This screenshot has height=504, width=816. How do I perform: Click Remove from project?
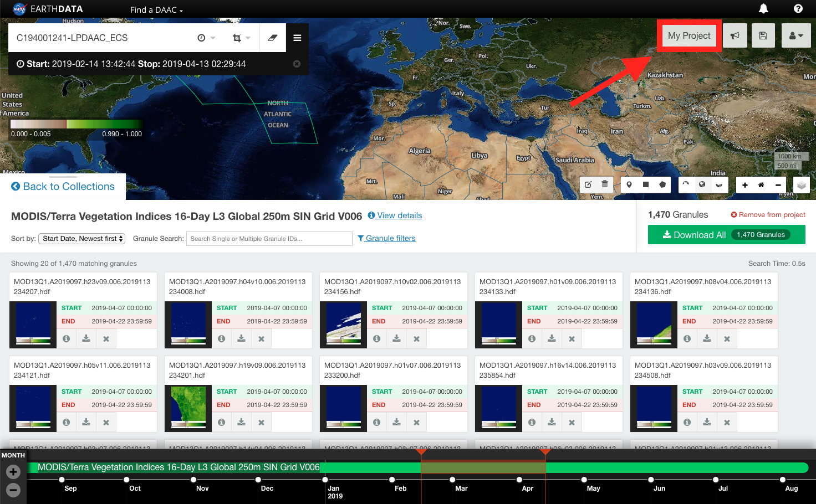pyautogui.click(x=768, y=215)
